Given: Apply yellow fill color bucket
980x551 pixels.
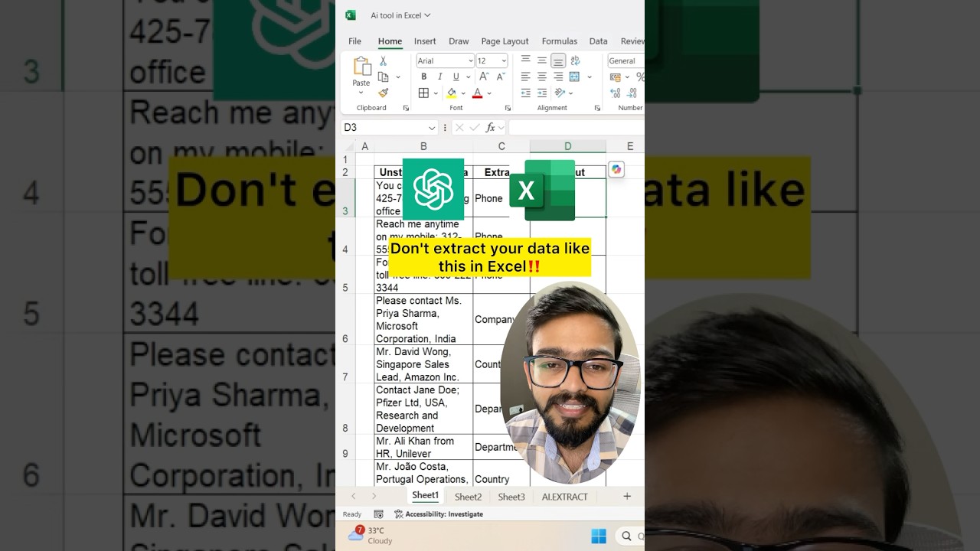Looking at the screenshot, I should pos(452,93).
